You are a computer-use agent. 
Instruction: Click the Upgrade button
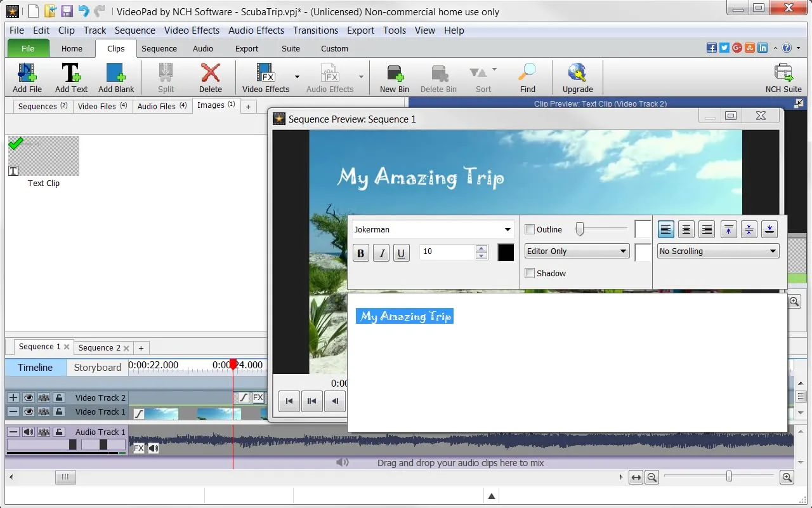pos(577,77)
